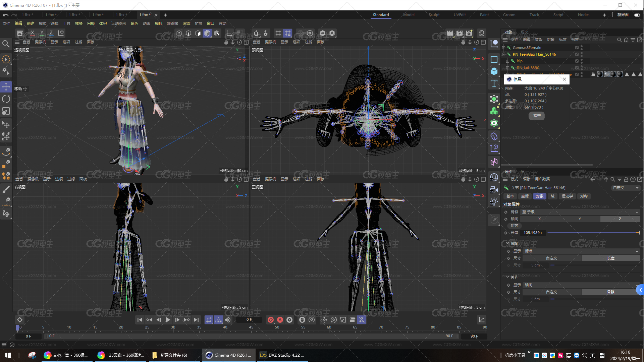This screenshot has width=644, height=362.
Task: Toggle the coordinate system icon
Action: tap(61, 33)
